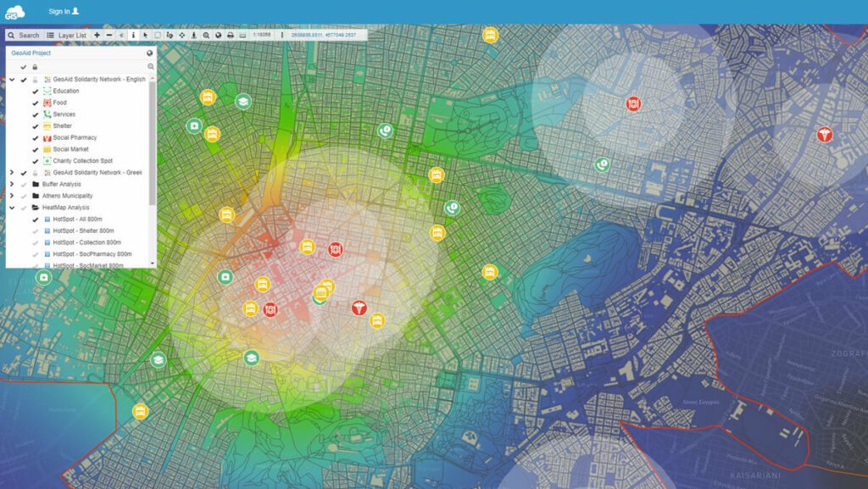Open the GeoAid Project title link
The height and width of the screenshot is (489, 868).
31,53
